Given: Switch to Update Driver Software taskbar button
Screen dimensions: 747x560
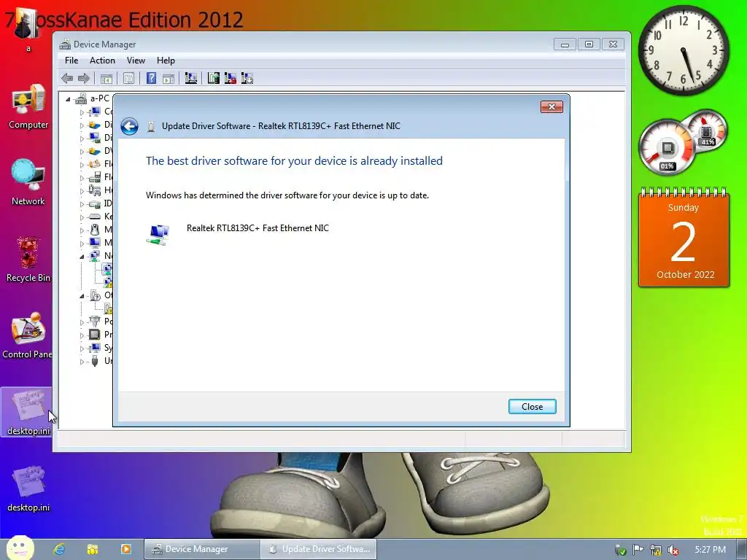Looking at the screenshot, I should pos(319,549).
